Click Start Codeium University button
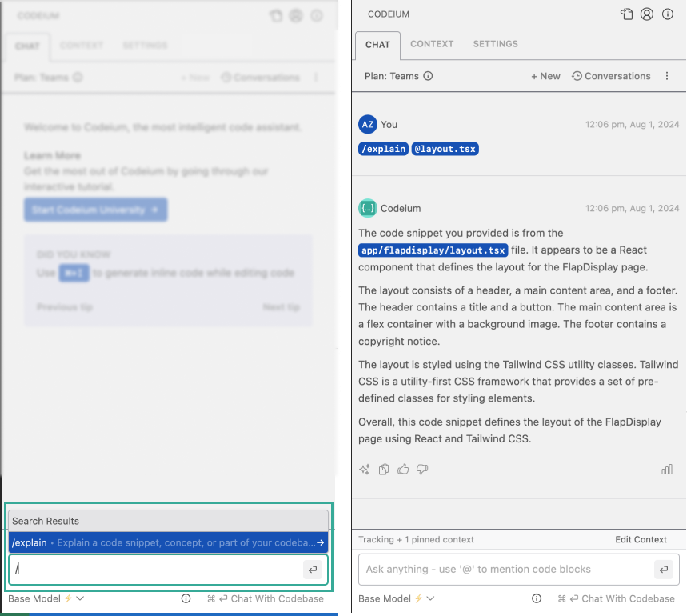 [95, 210]
